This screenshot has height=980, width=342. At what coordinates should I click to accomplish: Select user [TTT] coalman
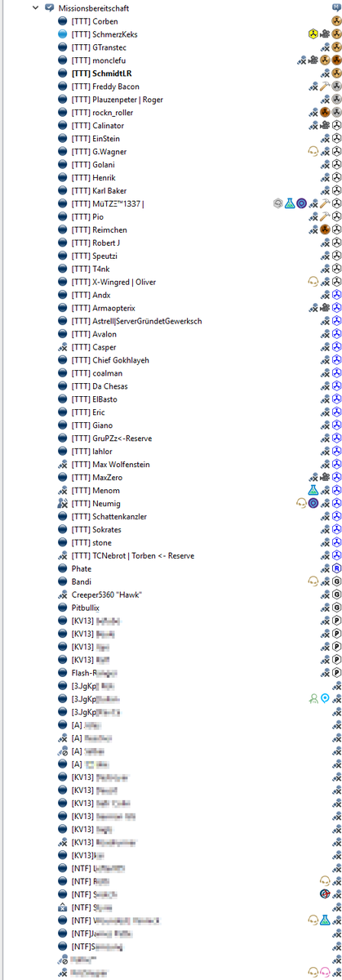tap(96, 373)
